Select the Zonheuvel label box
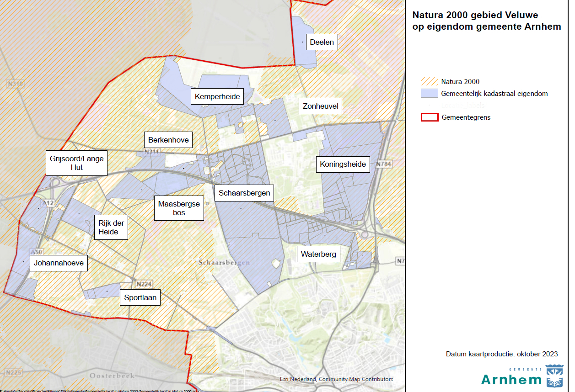 [x=320, y=106]
